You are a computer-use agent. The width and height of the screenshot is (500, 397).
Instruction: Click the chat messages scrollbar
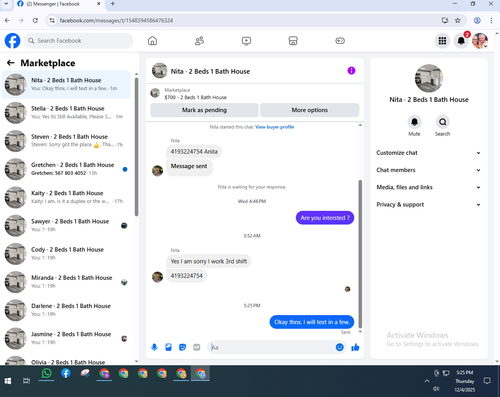(x=360, y=254)
